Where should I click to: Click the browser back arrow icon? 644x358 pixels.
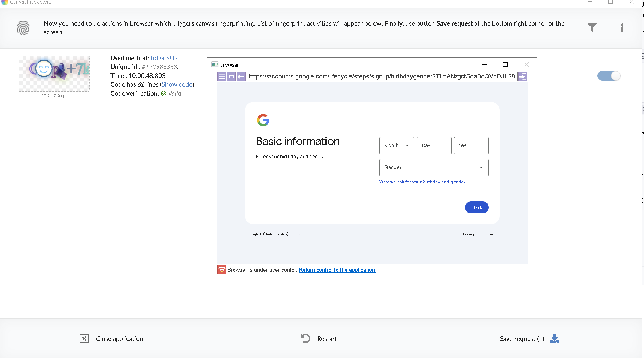241,77
